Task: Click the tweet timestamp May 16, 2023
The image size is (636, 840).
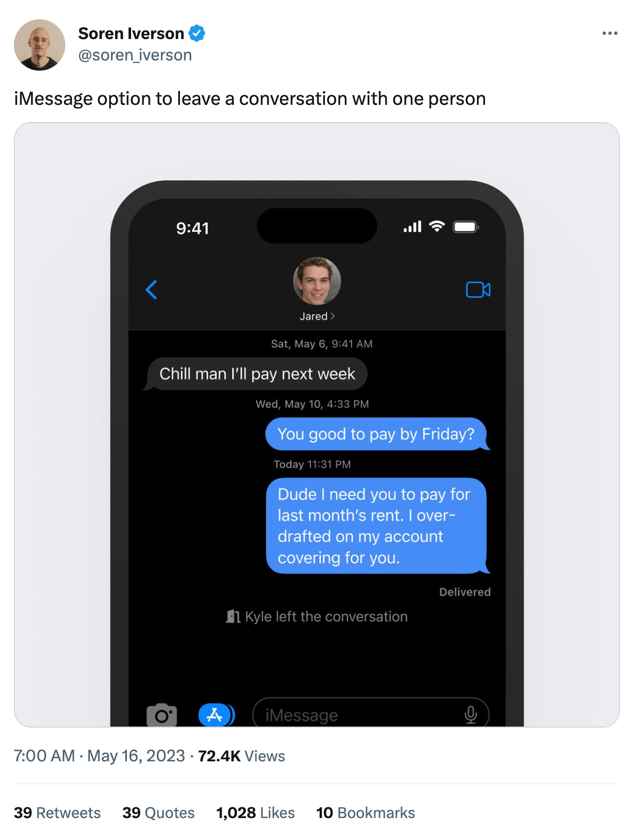Action: 136,755
